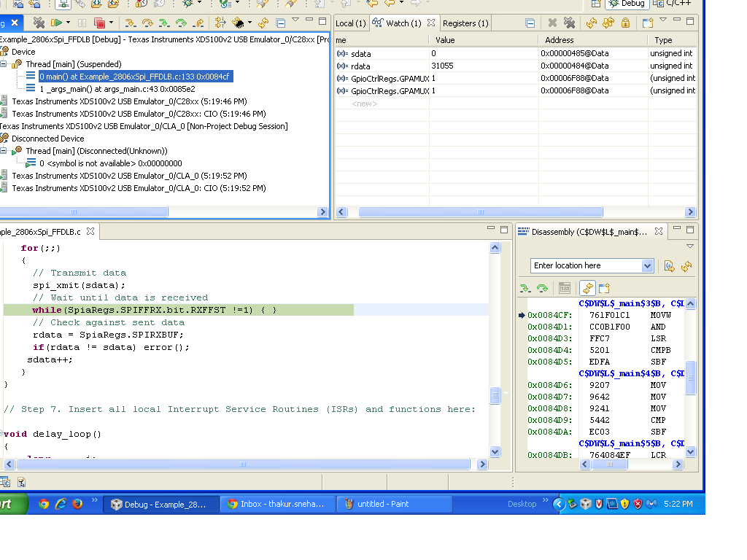Switch to the Registers (1) tab
The image size is (747, 560).
(465, 23)
